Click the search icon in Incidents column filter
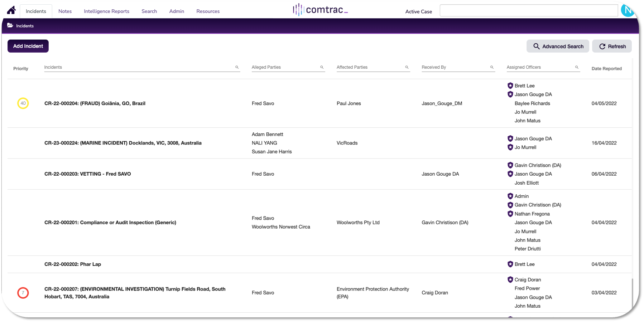Screen dimensions: 644x322 pyautogui.click(x=237, y=67)
